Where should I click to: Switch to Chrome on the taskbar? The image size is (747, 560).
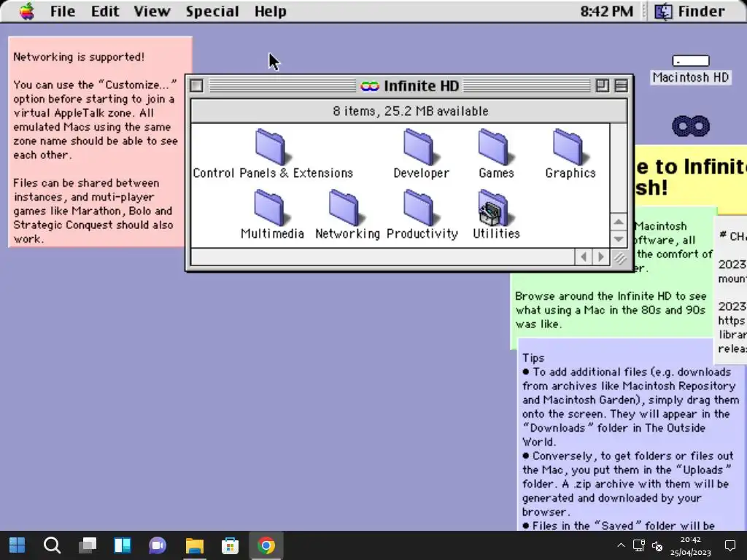(x=266, y=545)
